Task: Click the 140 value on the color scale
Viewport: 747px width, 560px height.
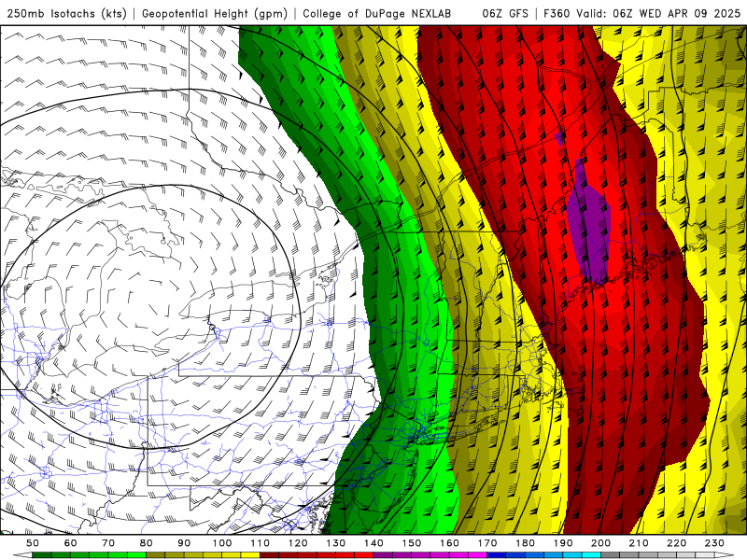Action: (373, 543)
